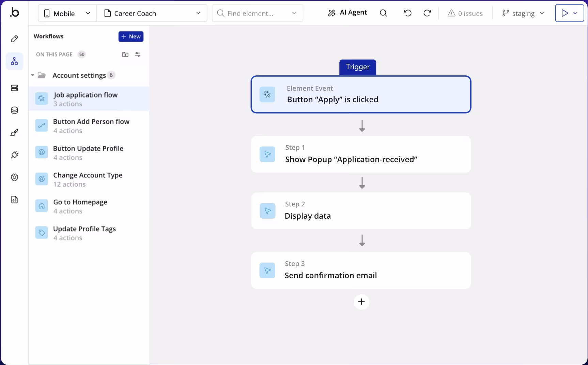Viewport: 588px width, 365px height.
Task: Click the Step 3 action icon
Action: click(x=267, y=271)
